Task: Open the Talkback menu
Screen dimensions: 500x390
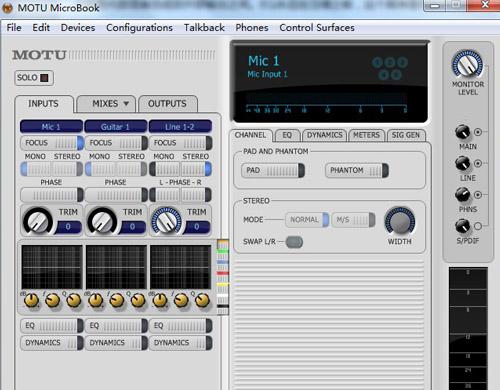Action: 204,28
